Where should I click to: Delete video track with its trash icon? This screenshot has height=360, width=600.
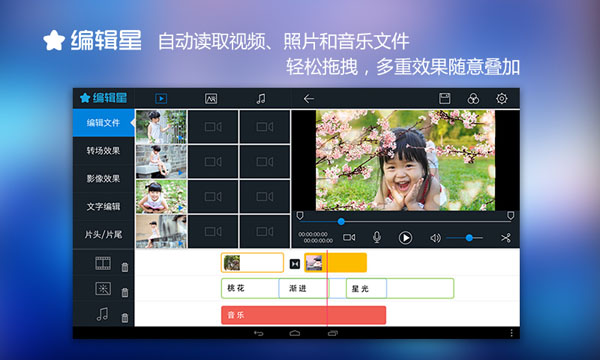click(125, 267)
